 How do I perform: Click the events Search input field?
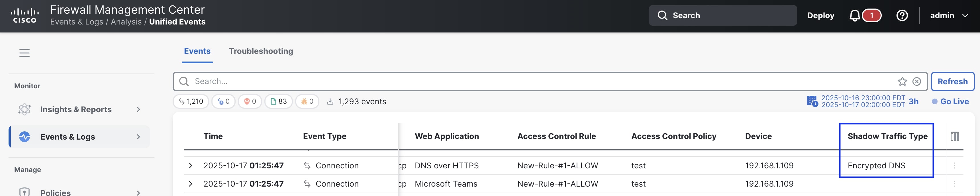point(533,81)
